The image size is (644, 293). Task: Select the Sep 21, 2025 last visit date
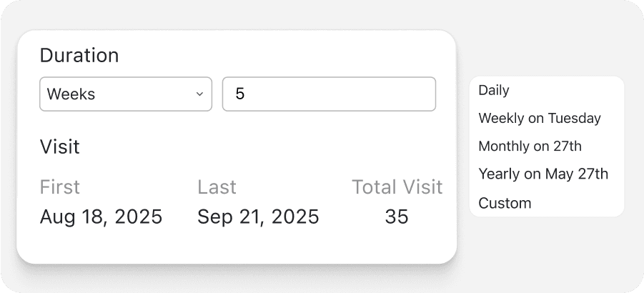click(258, 217)
